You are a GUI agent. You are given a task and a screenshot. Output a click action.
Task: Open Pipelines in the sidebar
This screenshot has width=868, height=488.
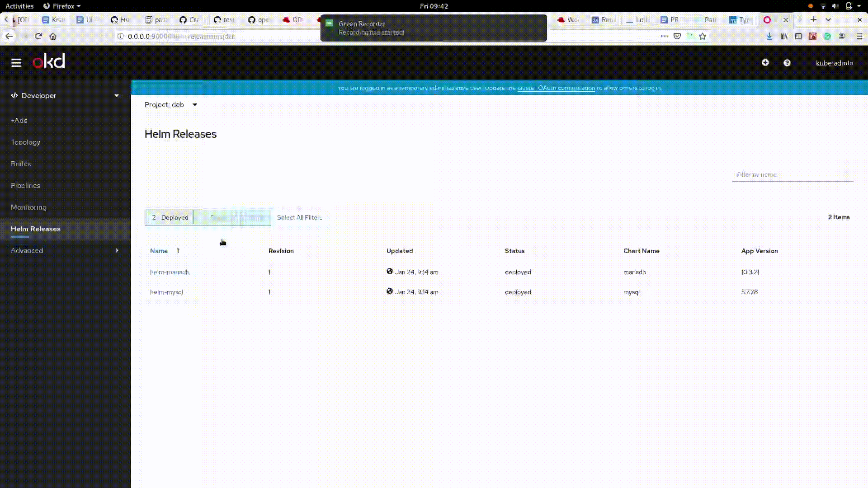(25, 185)
